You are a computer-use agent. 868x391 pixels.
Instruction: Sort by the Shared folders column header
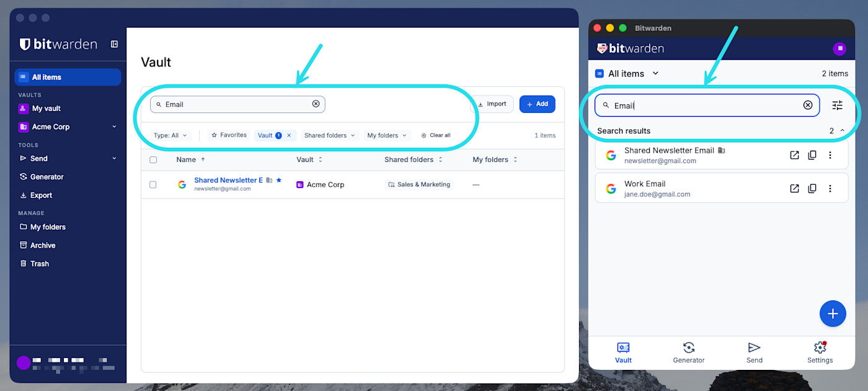point(414,160)
